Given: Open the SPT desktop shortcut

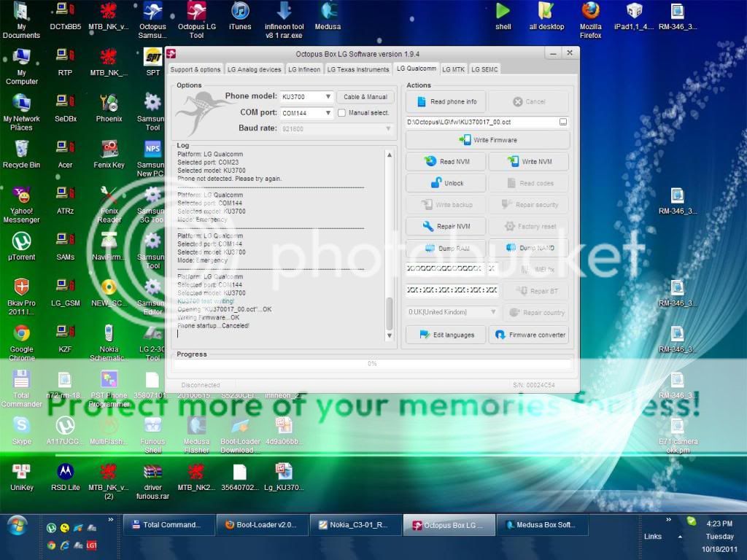Looking at the screenshot, I should 153,62.
